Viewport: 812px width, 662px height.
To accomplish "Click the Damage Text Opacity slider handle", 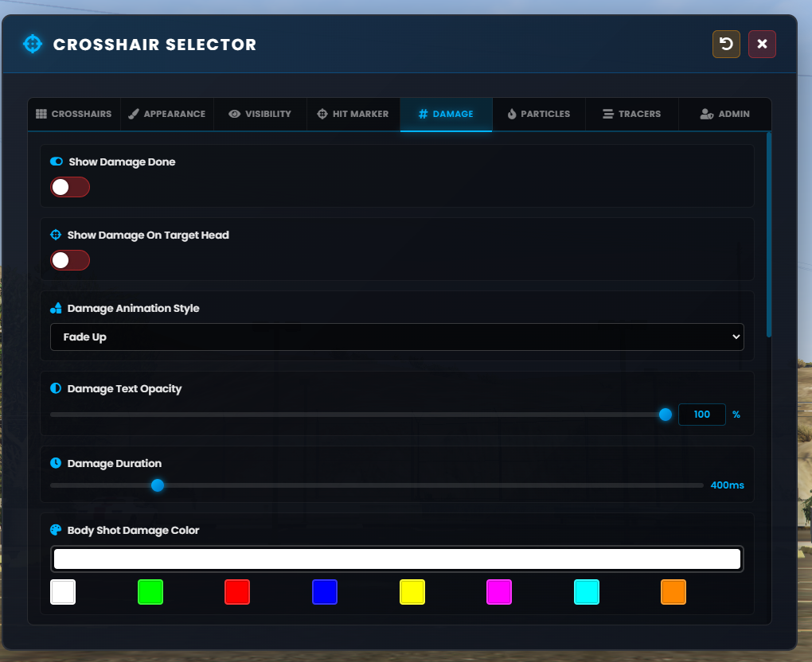I will (x=666, y=414).
